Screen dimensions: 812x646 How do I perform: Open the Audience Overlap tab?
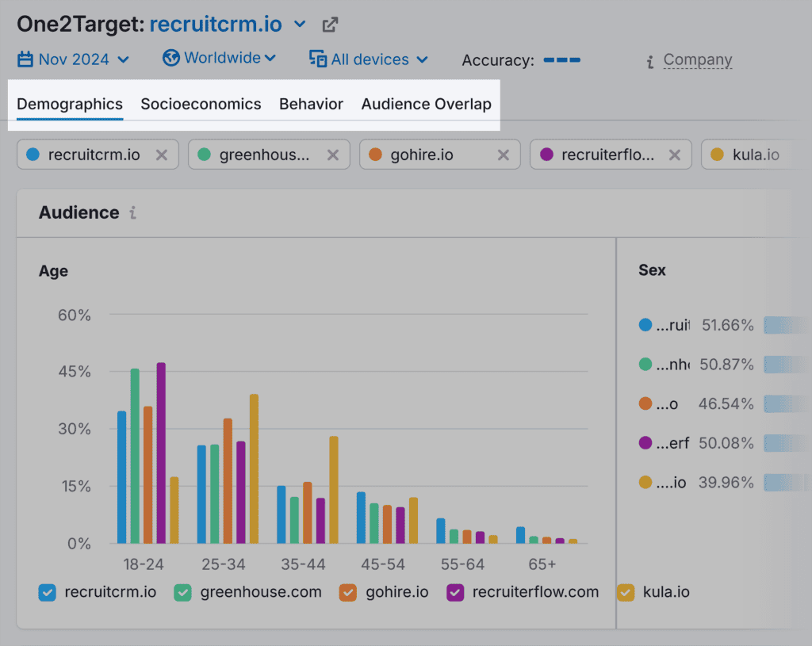click(x=426, y=104)
